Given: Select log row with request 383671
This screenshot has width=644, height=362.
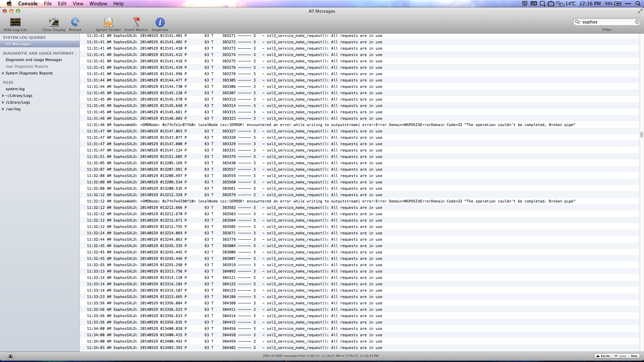Looking at the screenshot, I should [x=359, y=233].
